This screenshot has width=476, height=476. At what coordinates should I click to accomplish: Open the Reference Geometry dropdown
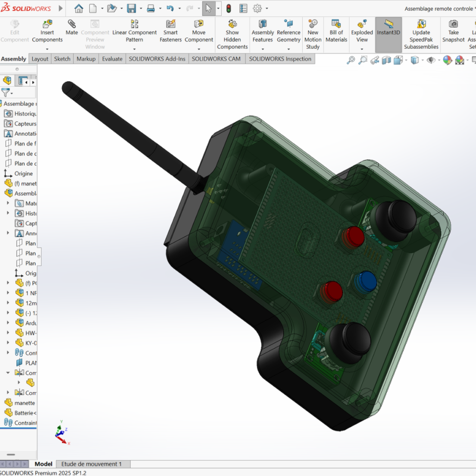289,49
